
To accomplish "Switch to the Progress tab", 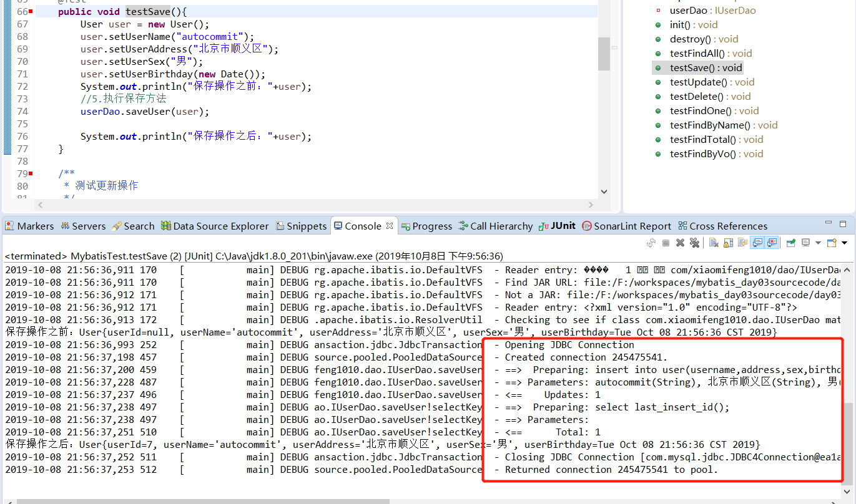I will 426,226.
